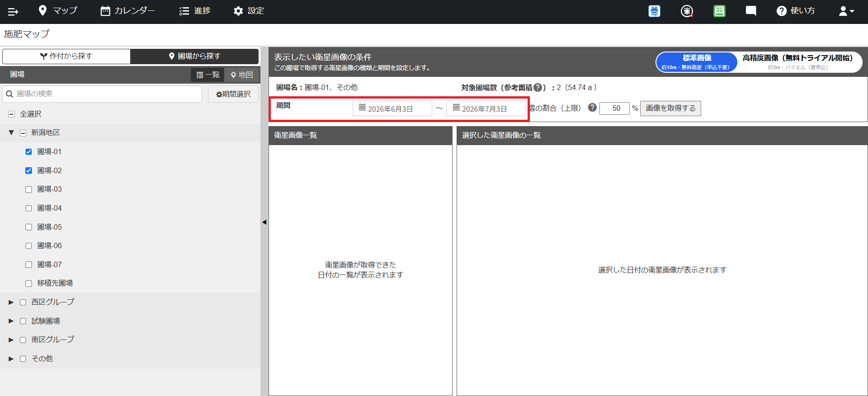The width and height of the screenshot is (868, 396).
Task: Check the その他 checkbox
Action: 23,359
